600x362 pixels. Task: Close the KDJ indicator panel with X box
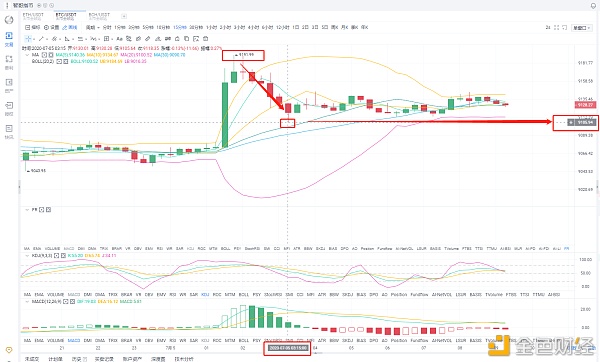click(x=63, y=256)
